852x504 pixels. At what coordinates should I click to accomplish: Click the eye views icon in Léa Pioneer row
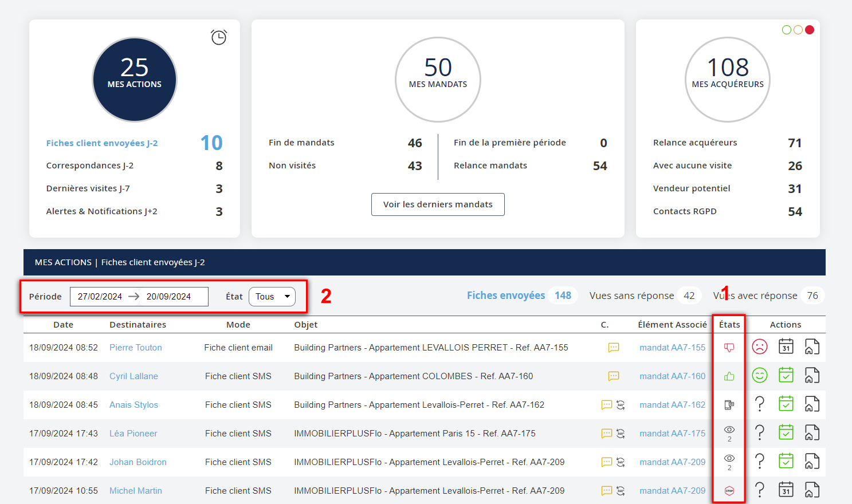pos(729,430)
